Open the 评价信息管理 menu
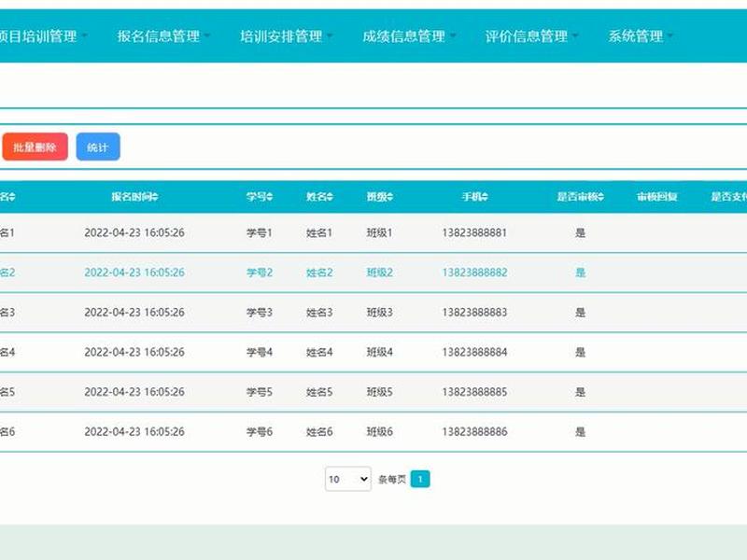This screenshot has width=747, height=560. pos(531,36)
